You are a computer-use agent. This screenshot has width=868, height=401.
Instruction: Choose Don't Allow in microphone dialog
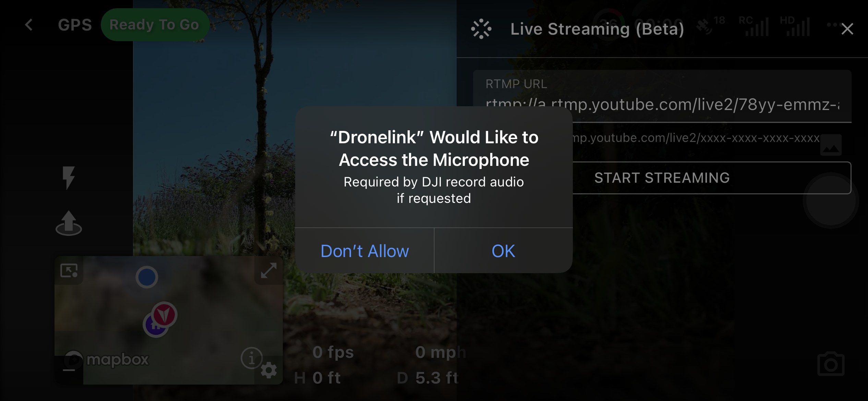coord(364,251)
